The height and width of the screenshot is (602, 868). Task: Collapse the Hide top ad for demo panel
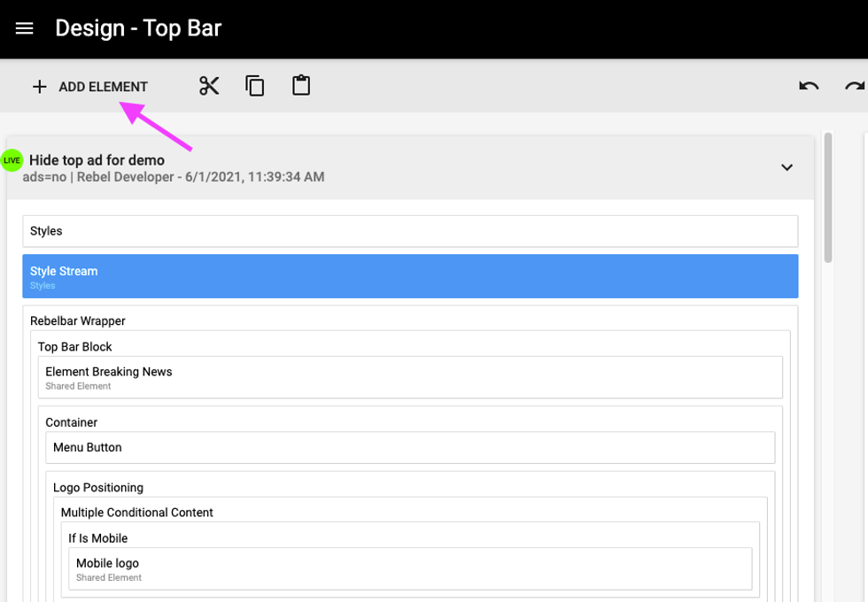click(787, 167)
